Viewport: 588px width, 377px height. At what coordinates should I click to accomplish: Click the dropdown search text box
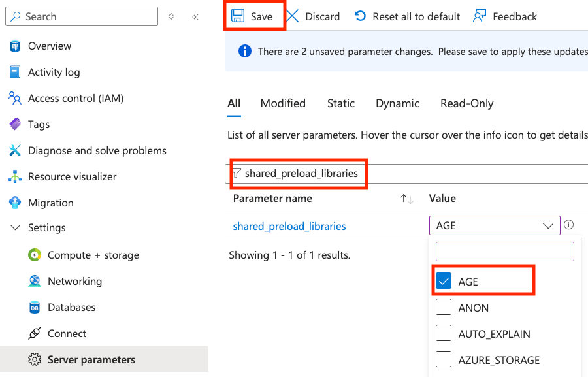pos(505,252)
